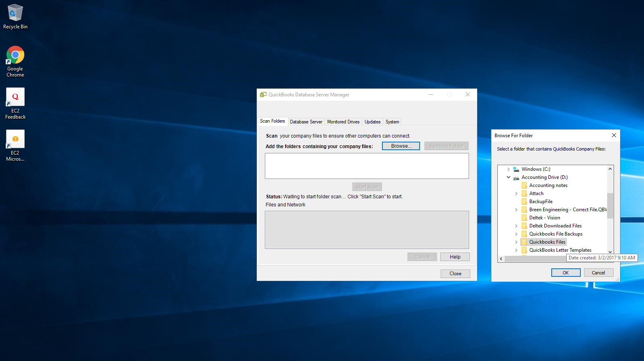Viewport: 644px width, 361px height.
Task: Open the System tab
Action: (x=392, y=122)
